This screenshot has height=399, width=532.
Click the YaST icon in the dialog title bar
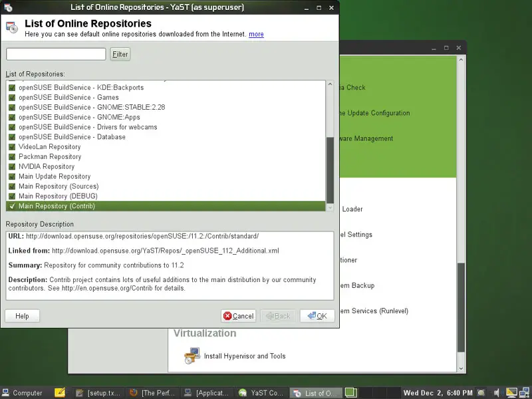(8, 7)
